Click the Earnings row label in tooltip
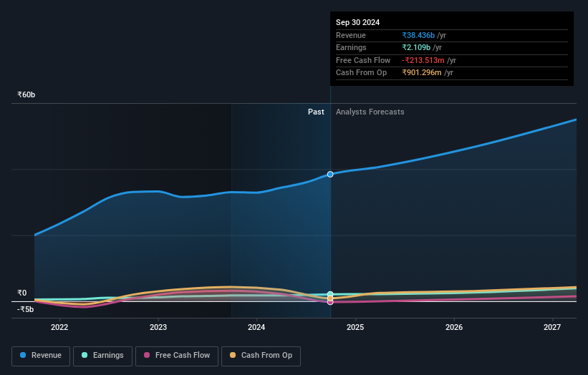This screenshot has height=375, width=588. click(x=351, y=47)
